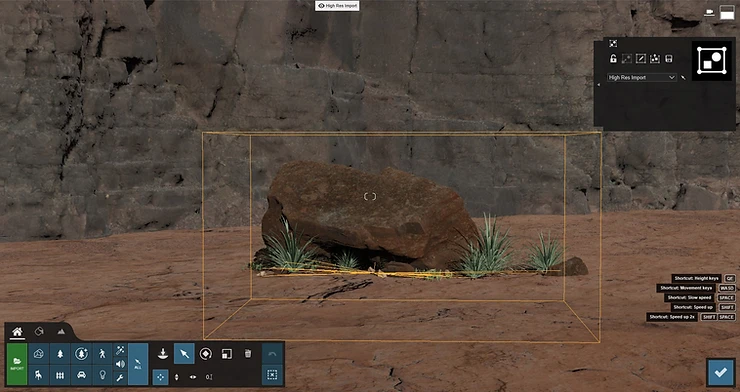Select the Sound speaker category

120,364
